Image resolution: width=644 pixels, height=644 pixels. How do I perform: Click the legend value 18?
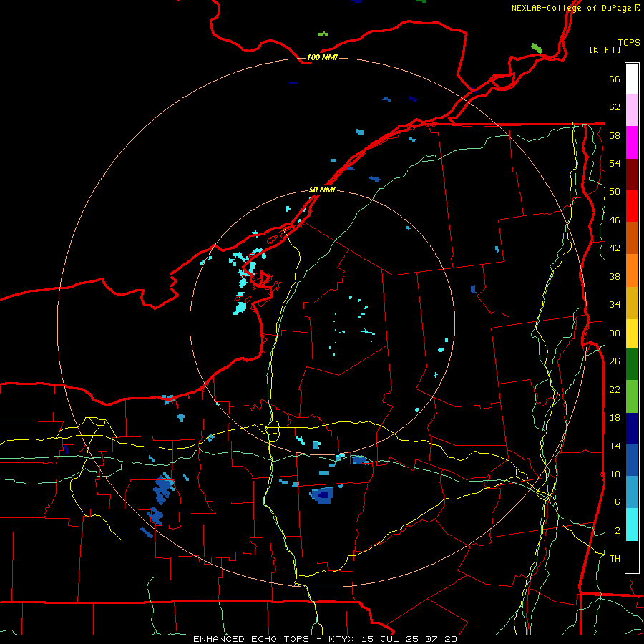coord(615,418)
